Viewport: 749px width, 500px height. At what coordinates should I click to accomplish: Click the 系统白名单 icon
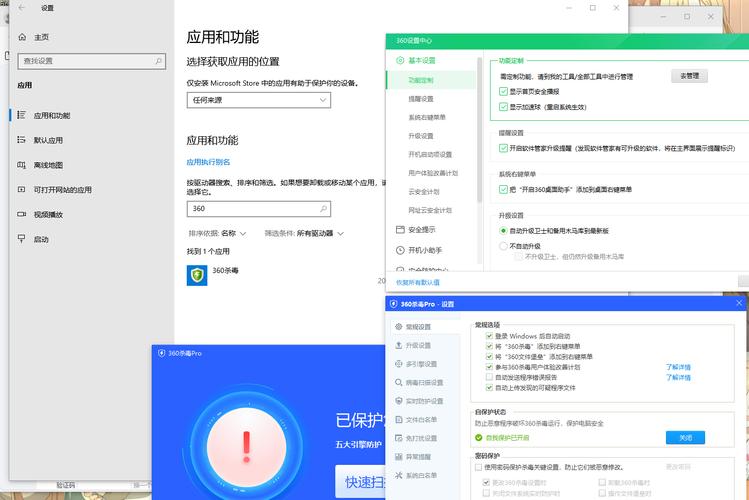pos(398,475)
